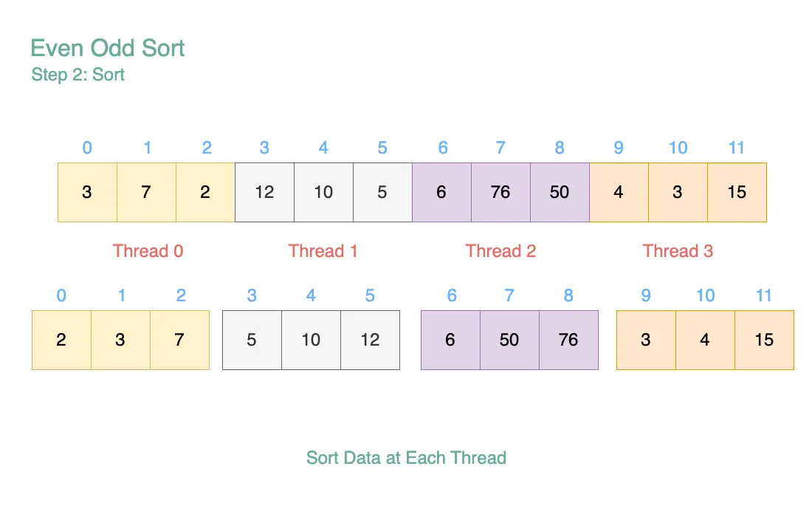Click the top array cell containing 15
Screen dimensions: 812x517
tap(737, 193)
